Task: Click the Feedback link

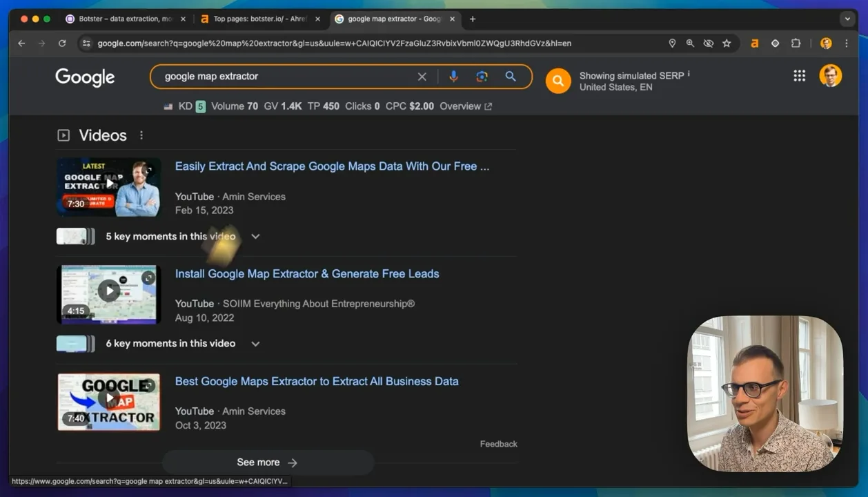Action: tap(498, 444)
